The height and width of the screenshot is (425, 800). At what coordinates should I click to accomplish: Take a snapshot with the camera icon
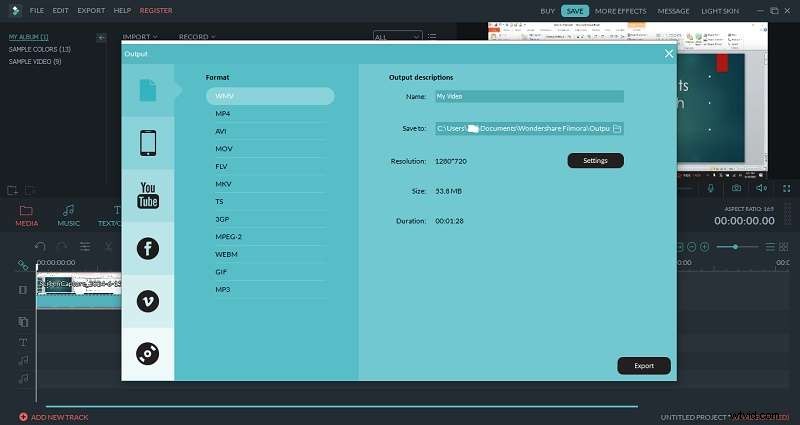tap(737, 188)
